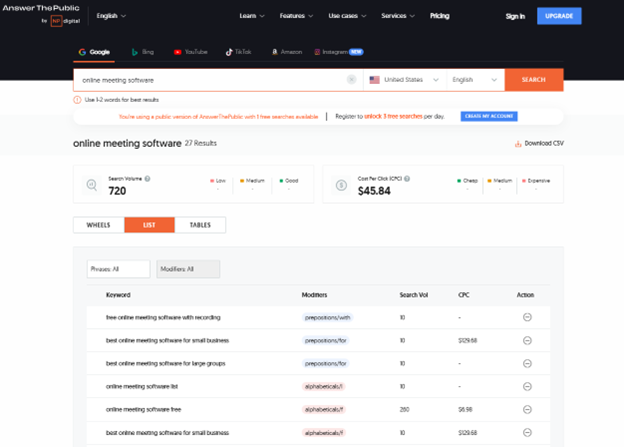Click the Search Vol column header
The width and height of the screenshot is (624, 447).
click(414, 295)
